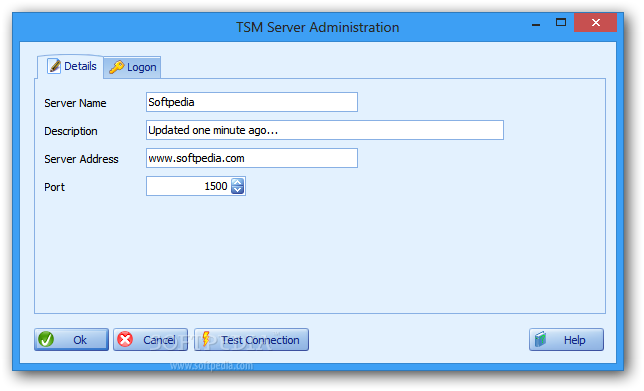This screenshot has height=391, width=644.
Task: Focus the Server Address field
Action: 252,158
